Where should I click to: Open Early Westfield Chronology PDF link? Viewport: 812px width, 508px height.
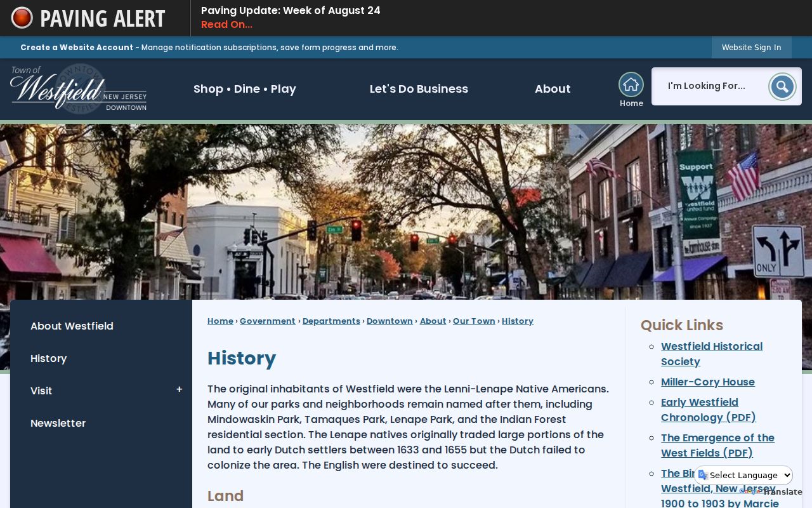click(709, 410)
